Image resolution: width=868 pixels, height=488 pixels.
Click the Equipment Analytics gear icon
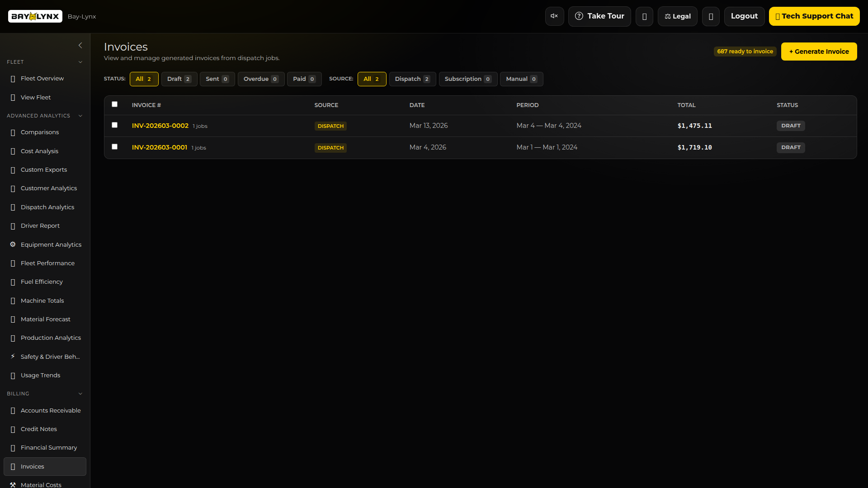pos(13,244)
